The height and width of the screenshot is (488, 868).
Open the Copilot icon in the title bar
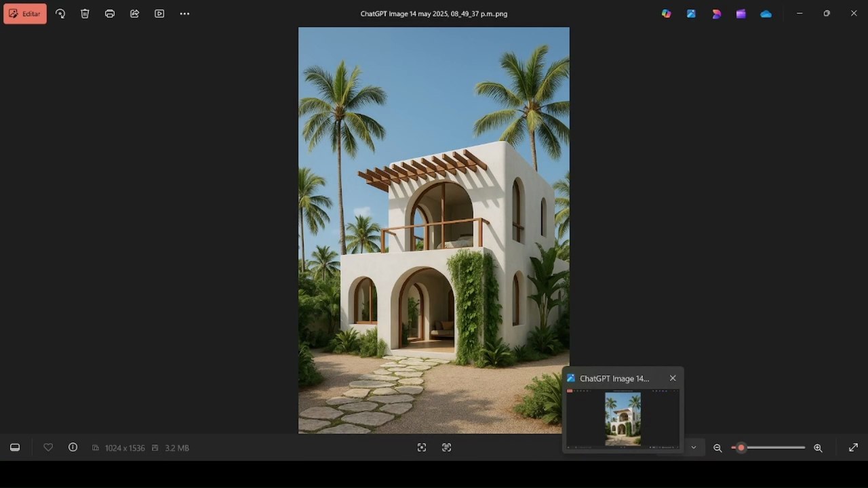click(x=667, y=14)
